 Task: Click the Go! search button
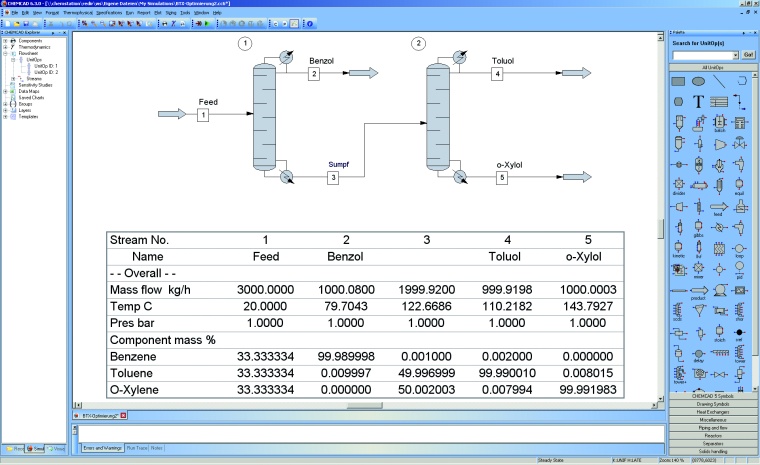click(x=748, y=55)
